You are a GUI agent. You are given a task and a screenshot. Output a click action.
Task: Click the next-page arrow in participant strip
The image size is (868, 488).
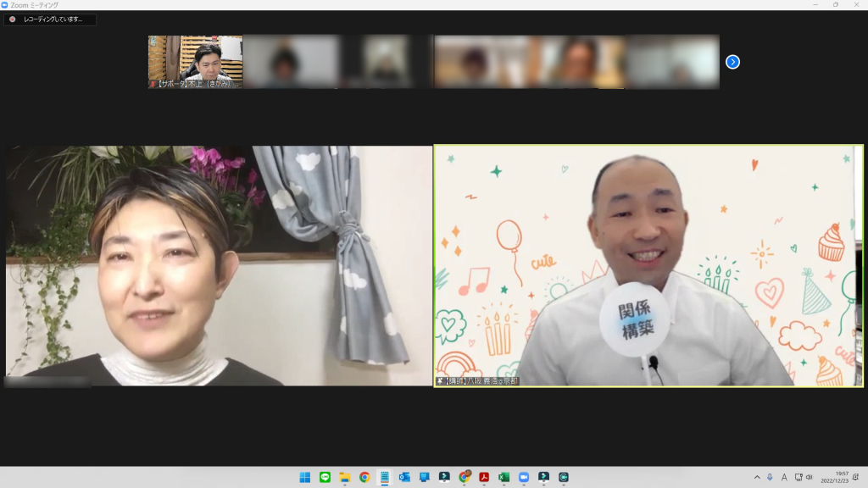tap(733, 62)
